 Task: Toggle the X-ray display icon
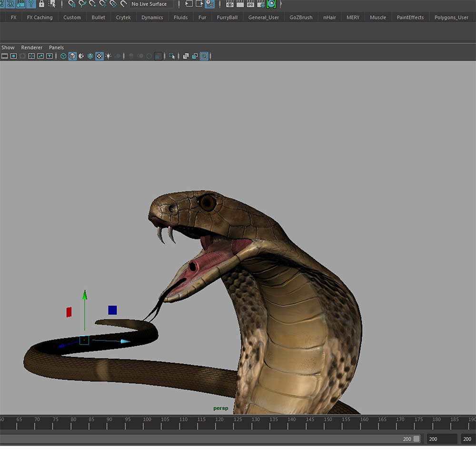coord(186,56)
